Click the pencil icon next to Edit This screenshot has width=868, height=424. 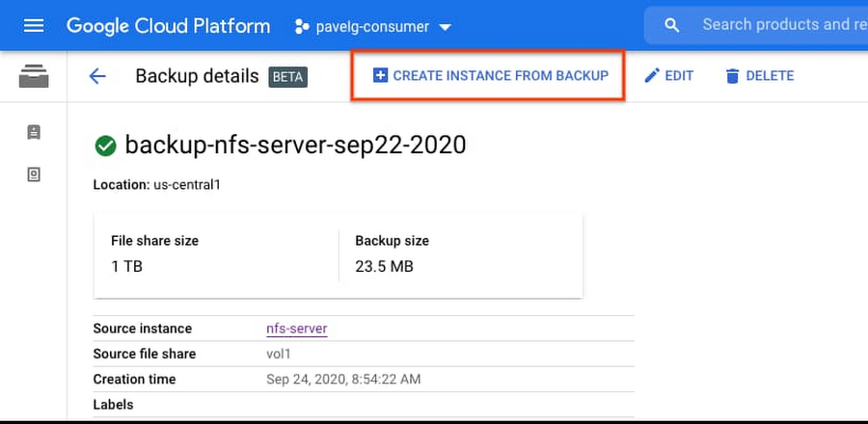coord(652,75)
